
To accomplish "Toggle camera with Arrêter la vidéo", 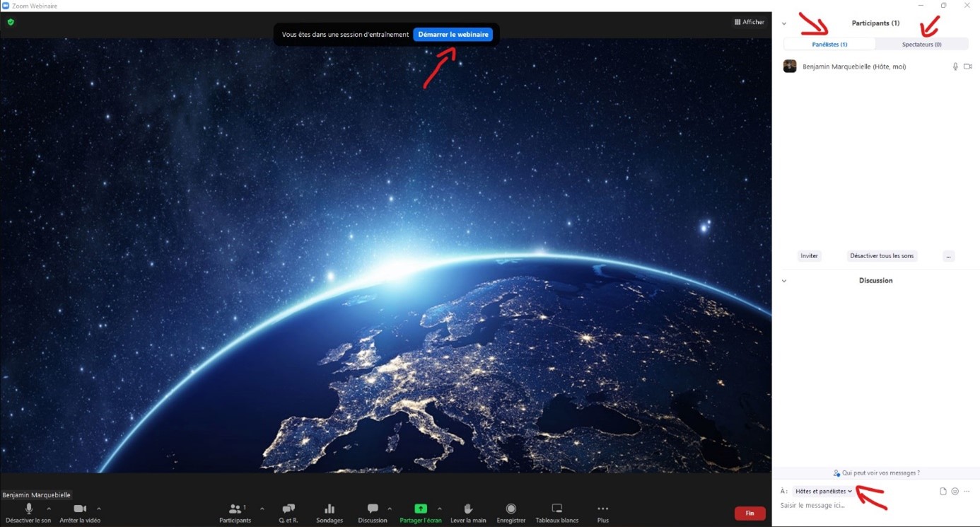I will coord(80,509).
